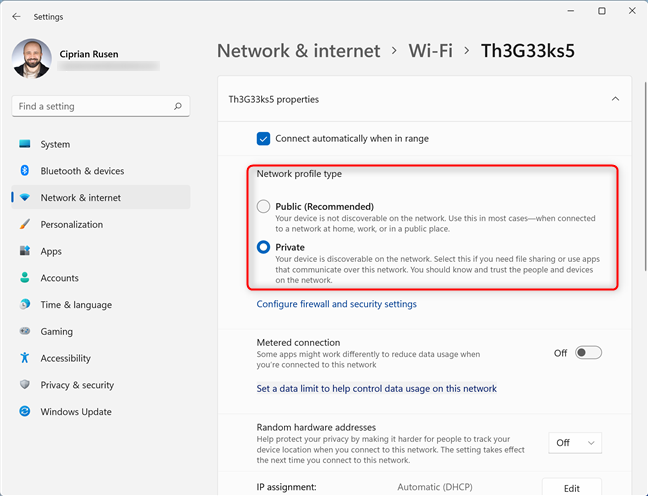
Task: Open Gaming settings page
Action: (101, 331)
